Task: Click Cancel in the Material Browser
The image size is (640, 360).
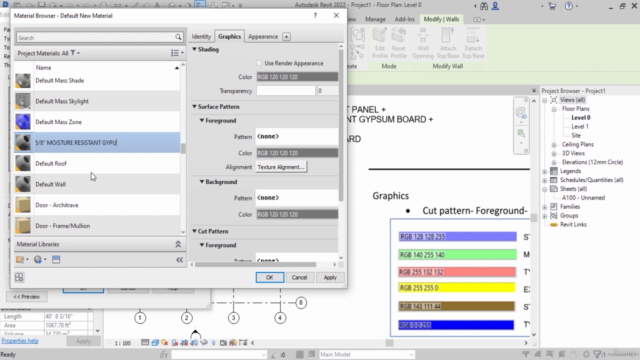Action: 299,278
